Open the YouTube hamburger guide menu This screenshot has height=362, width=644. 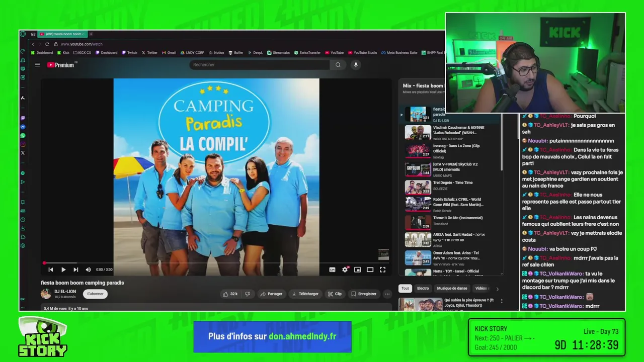tap(37, 65)
